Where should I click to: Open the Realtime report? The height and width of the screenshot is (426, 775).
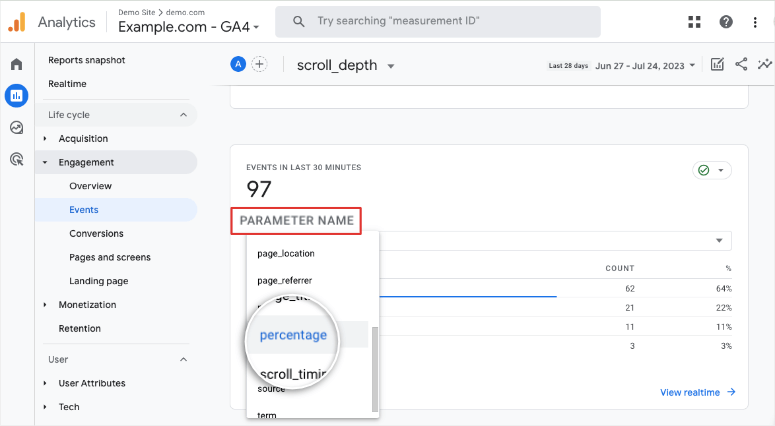click(x=67, y=84)
